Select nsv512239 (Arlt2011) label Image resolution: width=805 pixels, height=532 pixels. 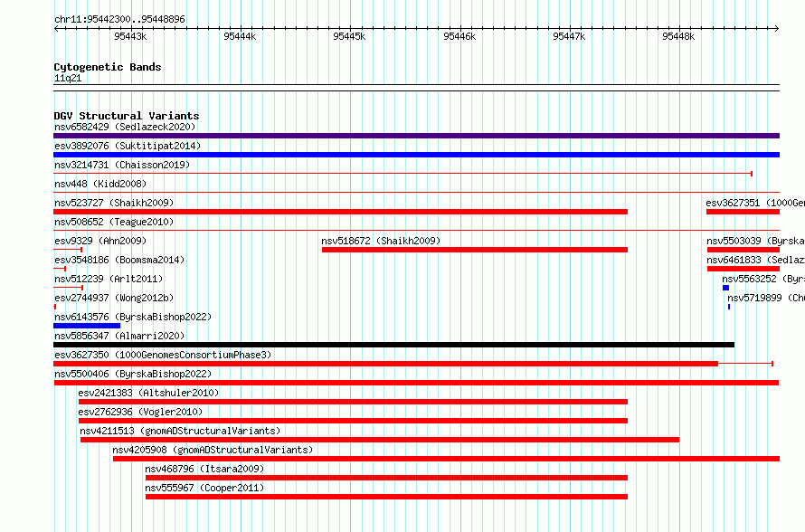coord(109,279)
